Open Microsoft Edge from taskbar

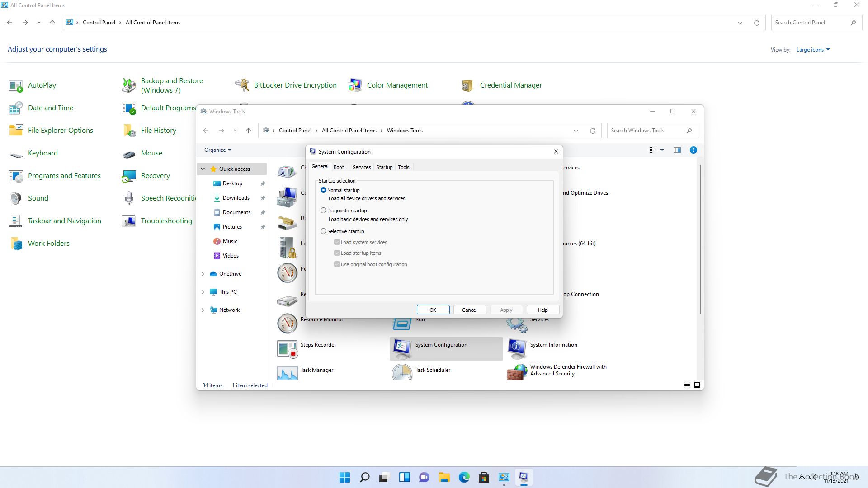click(464, 477)
